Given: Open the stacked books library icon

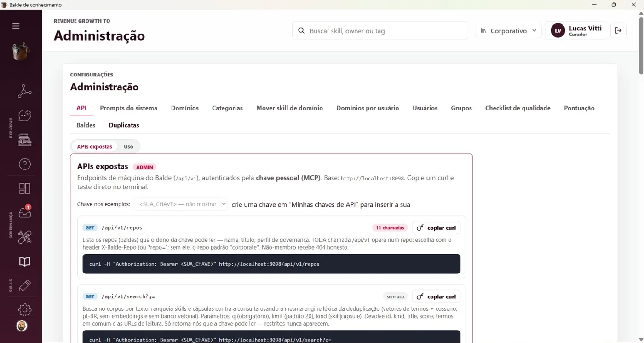Looking at the screenshot, I should [24, 140].
